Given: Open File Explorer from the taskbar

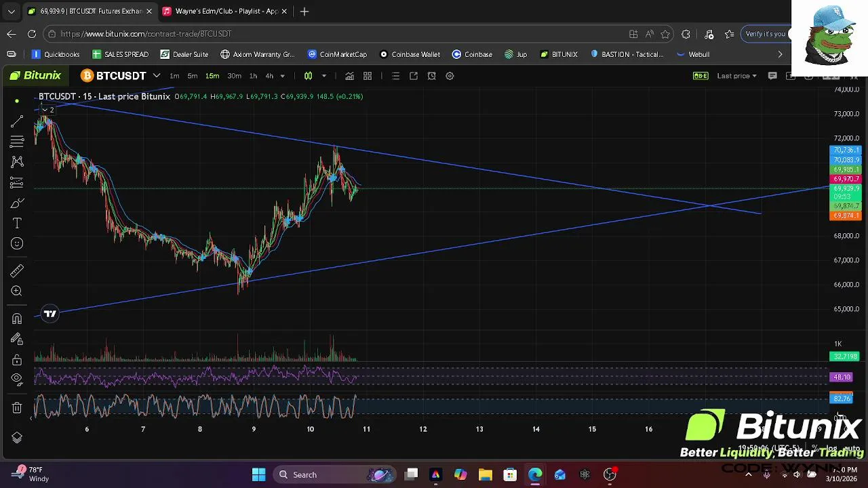Looking at the screenshot, I should 485,474.
